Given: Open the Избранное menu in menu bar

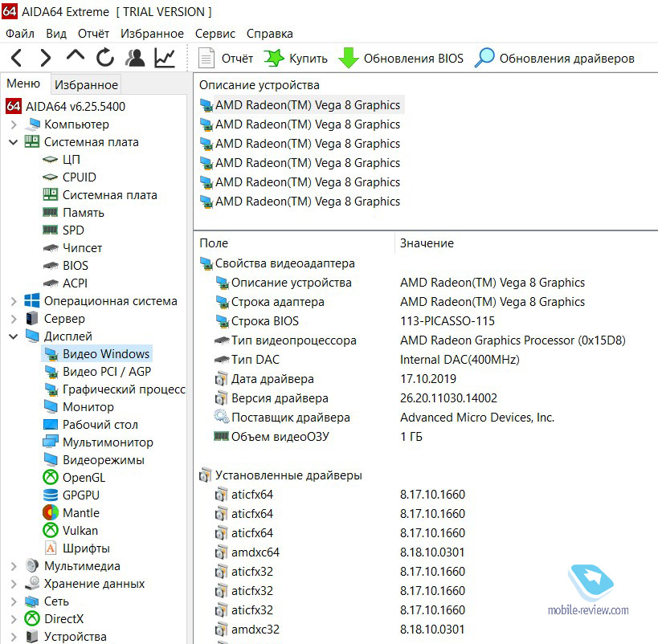Looking at the screenshot, I should (x=152, y=34).
